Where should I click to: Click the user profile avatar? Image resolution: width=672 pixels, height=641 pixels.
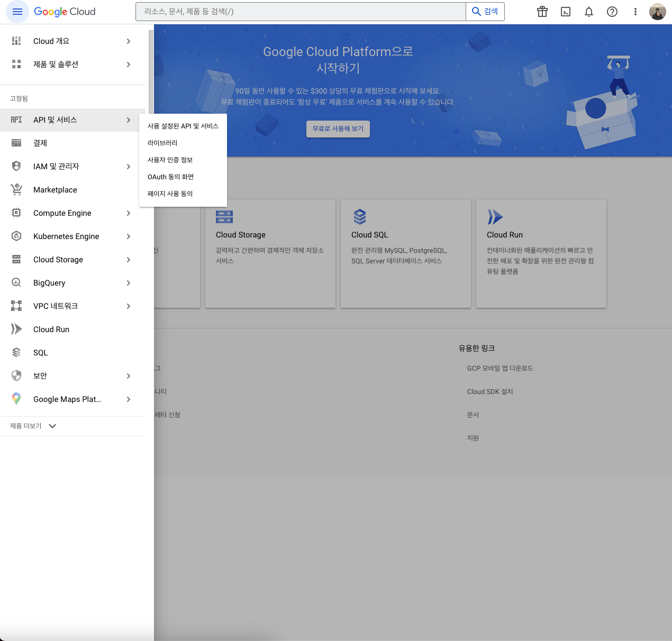[x=658, y=12]
